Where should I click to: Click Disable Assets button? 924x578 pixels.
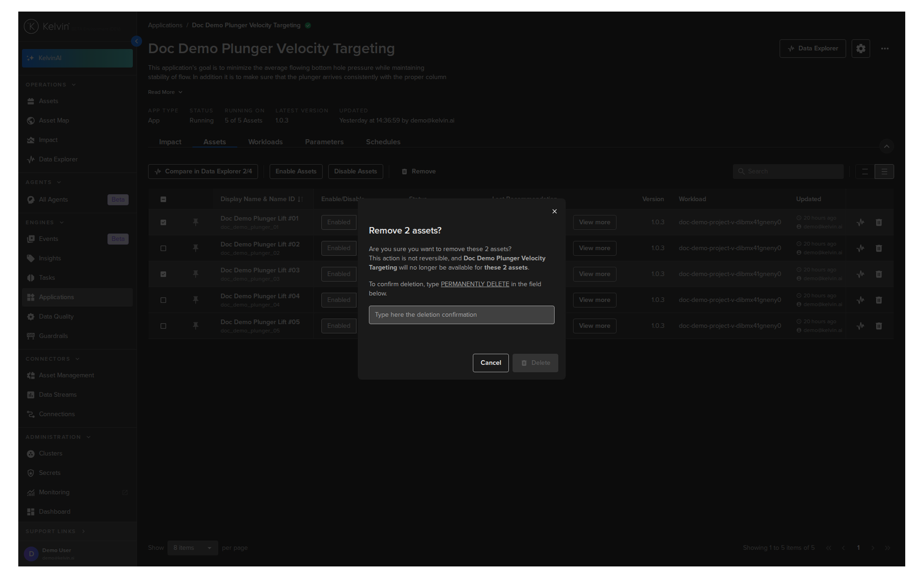coord(356,171)
